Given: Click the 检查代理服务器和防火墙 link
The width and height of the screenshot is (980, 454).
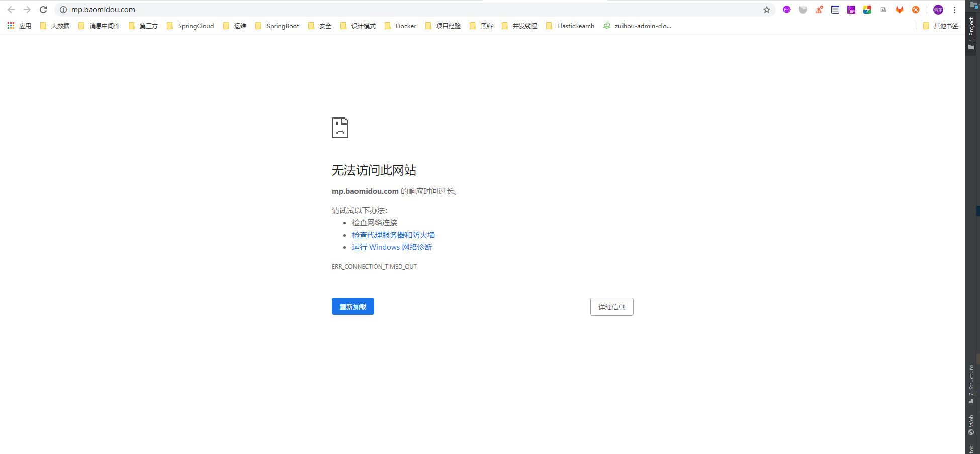Looking at the screenshot, I should [x=393, y=235].
